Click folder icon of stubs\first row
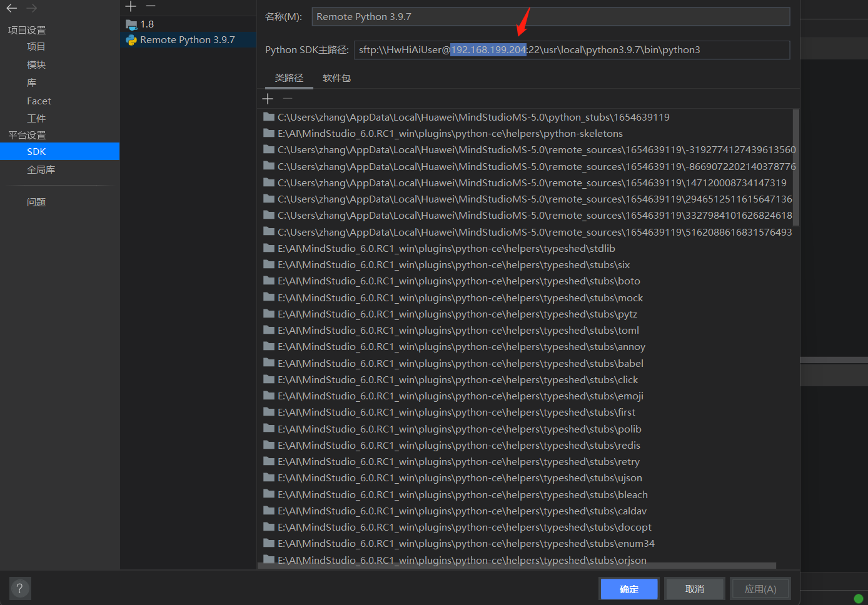 coord(270,412)
